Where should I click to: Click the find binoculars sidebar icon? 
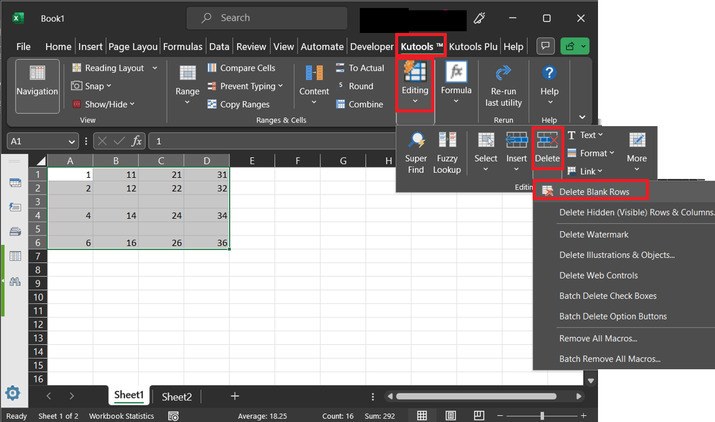pos(15,281)
